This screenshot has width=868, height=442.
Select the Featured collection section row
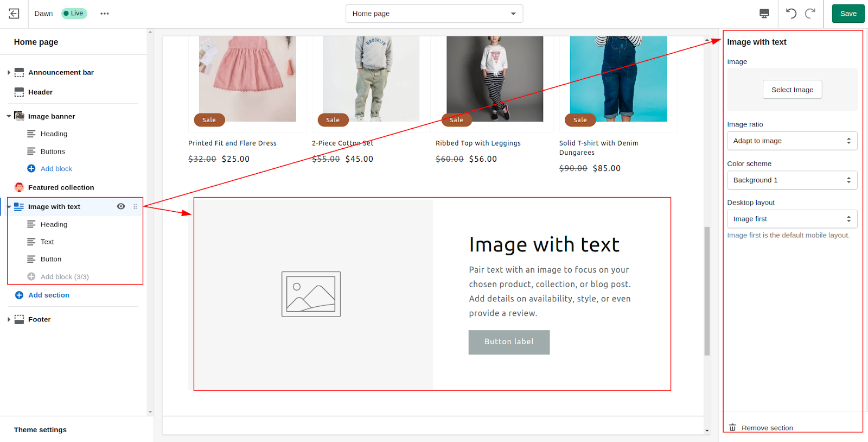tap(73, 187)
